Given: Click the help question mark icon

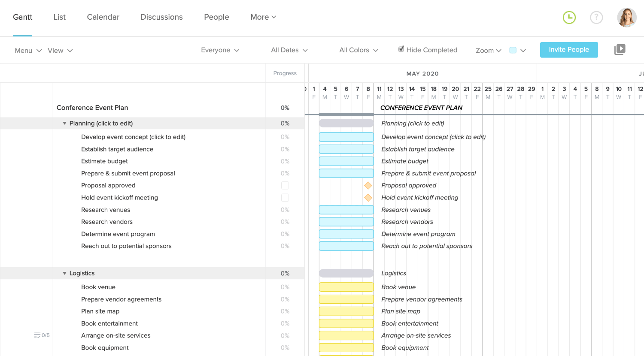Looking at the screenshot, I should coord(596,18).
